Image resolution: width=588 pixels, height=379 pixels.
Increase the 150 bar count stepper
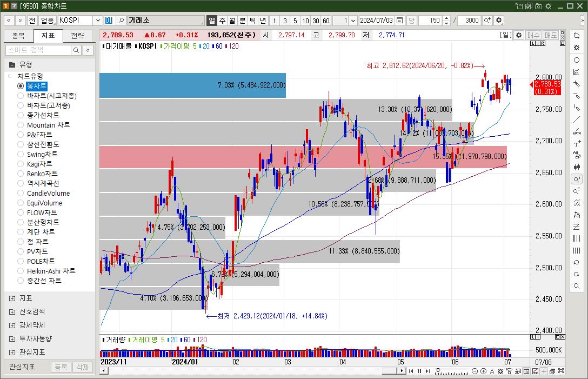point(446,18)
